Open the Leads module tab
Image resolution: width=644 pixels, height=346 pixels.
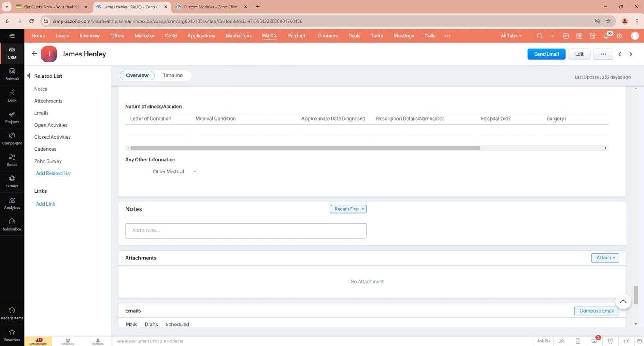[x=62, y=36]
